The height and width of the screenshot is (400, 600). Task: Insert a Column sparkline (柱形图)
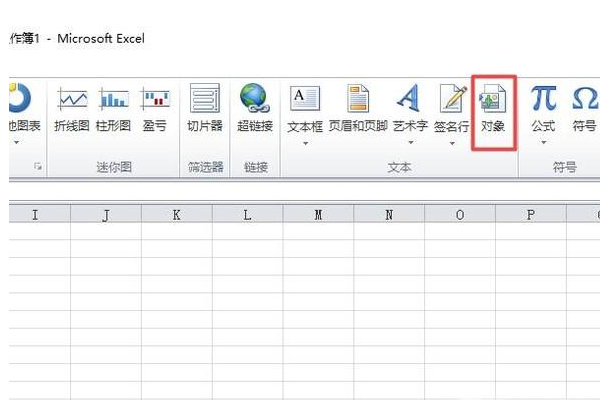click(113, 109)
